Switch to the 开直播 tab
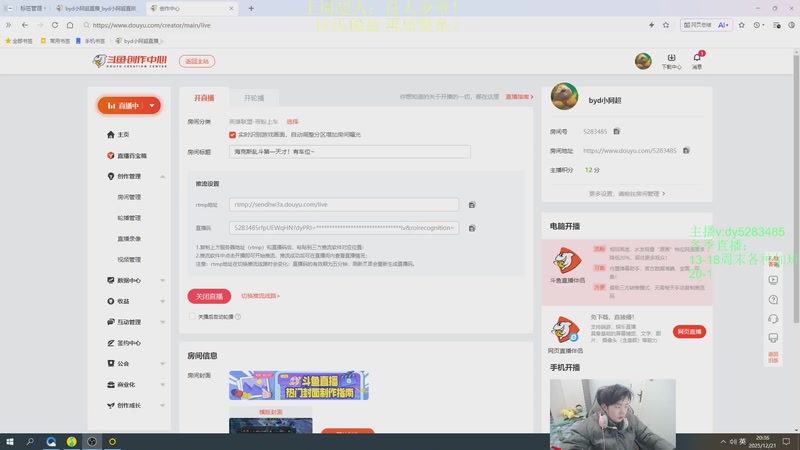 tap(204, 98)
